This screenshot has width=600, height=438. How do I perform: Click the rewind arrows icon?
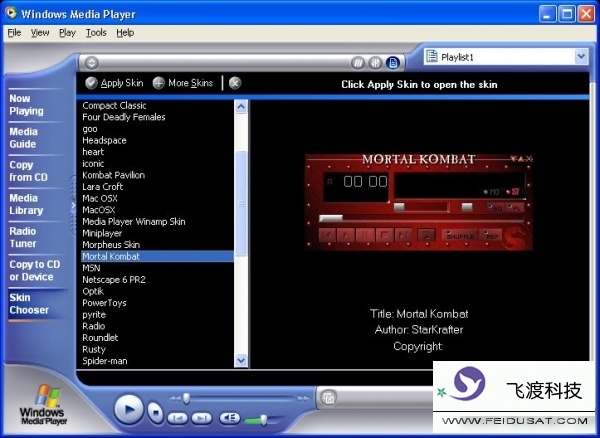click(175, 399)
